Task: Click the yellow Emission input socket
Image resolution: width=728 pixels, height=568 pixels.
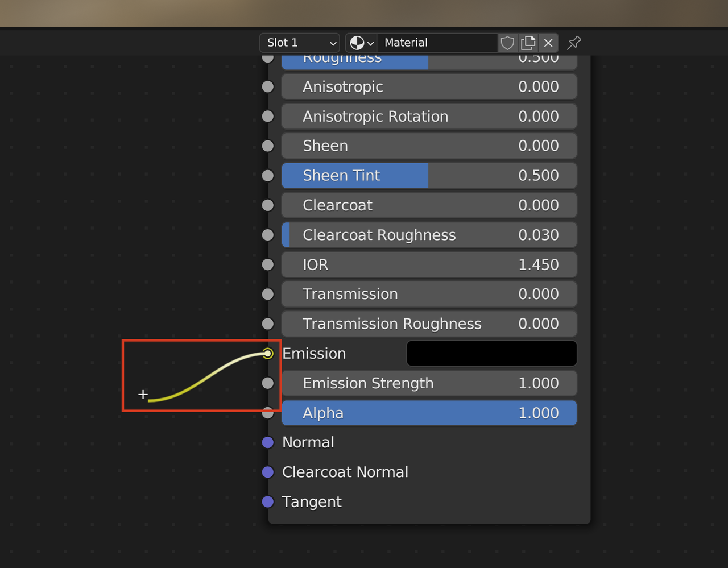Action: coord(268,354)
